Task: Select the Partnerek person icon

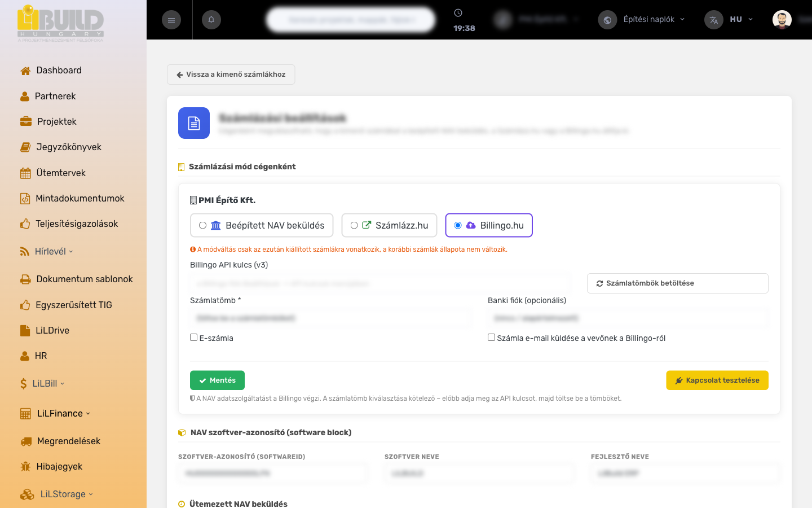Action: [x=25, y=97]
